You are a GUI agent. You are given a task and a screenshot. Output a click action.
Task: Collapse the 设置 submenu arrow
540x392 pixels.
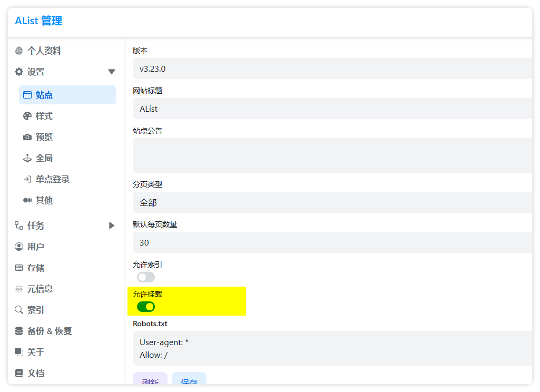(112, 72)
